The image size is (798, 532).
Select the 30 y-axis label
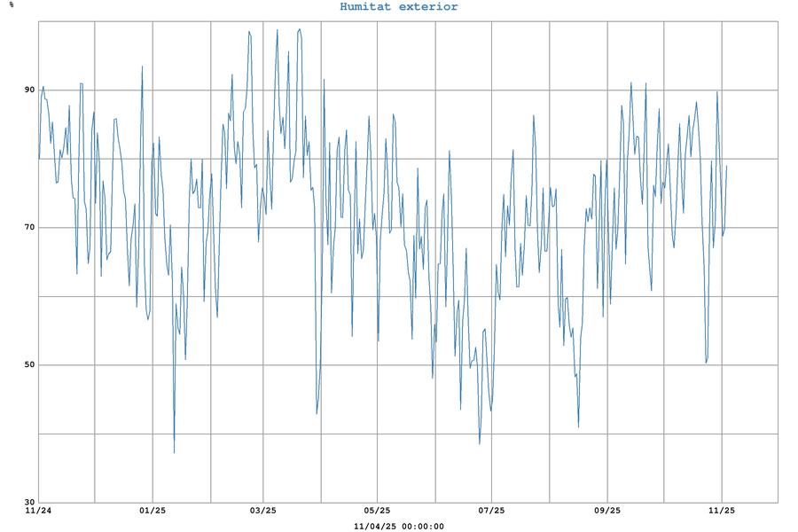29,502
